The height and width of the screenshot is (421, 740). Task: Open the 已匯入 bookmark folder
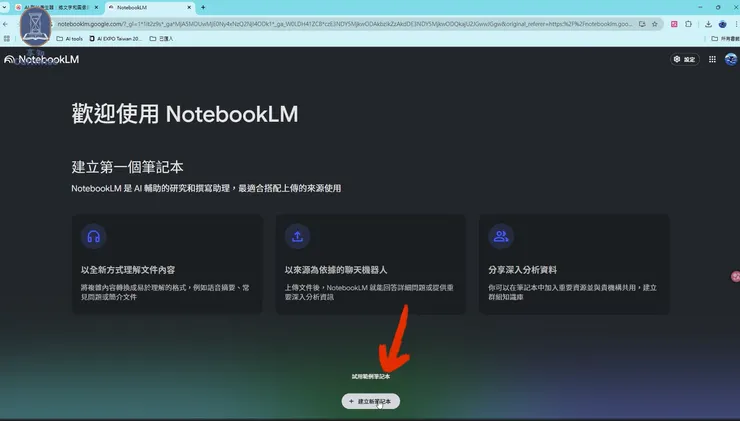(161, 39)
